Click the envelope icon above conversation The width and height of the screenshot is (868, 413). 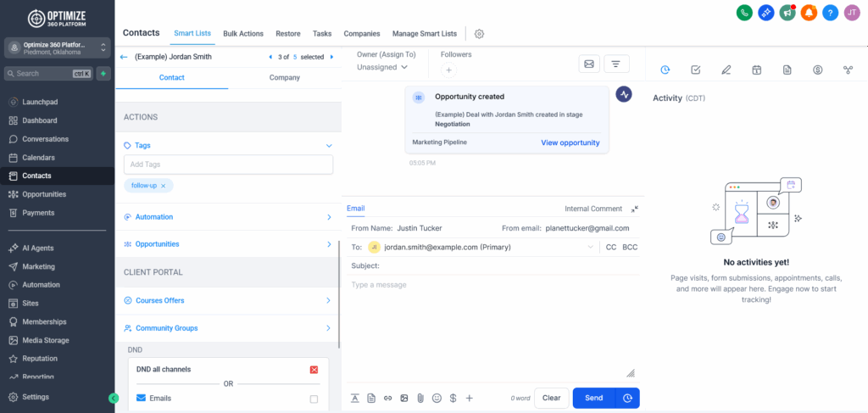589,64
